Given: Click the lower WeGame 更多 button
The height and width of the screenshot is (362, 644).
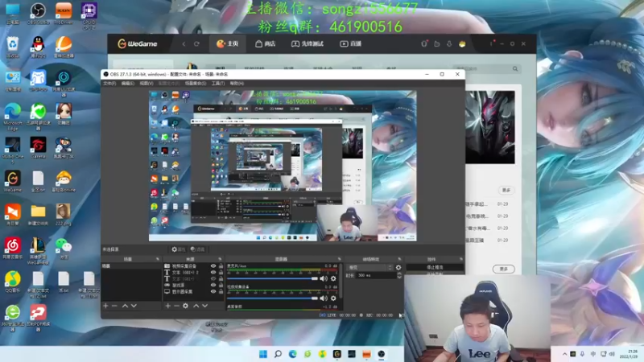Looking at the screenshot, I should click(504, 269).
